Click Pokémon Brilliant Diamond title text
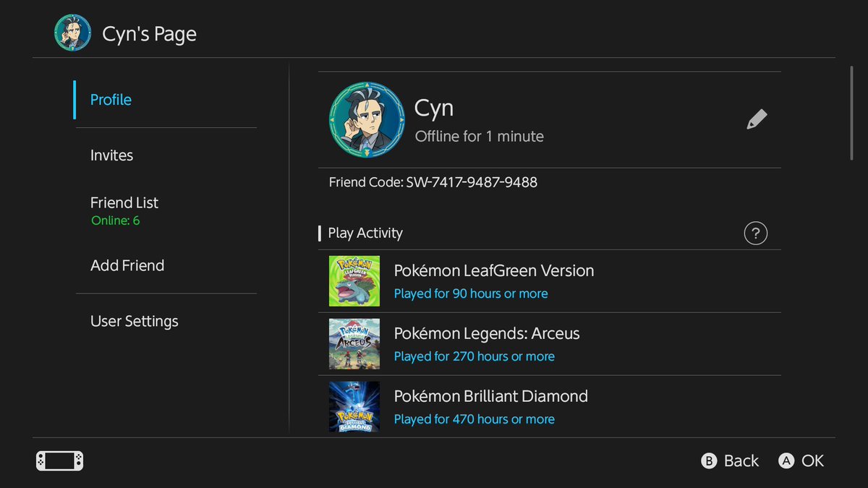This screenshot has height=488, width=868. (491, 396)
